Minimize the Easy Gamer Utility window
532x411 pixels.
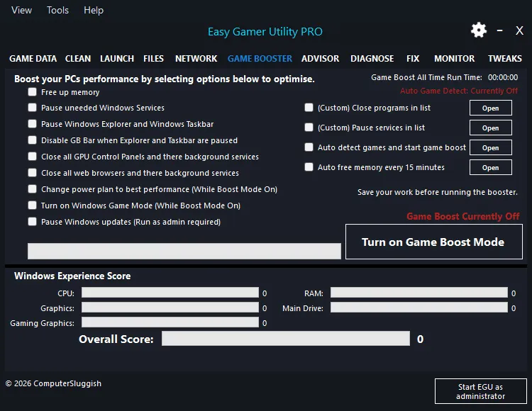pyautogui.click(x=500, y=30)
